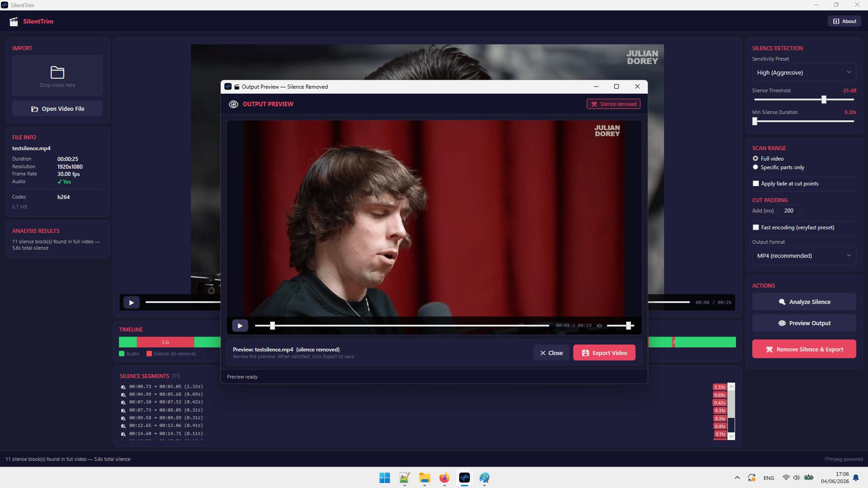Click Remove Silence & Export button
This screenshot has height=488, width=868.
(x=804, y=349)
